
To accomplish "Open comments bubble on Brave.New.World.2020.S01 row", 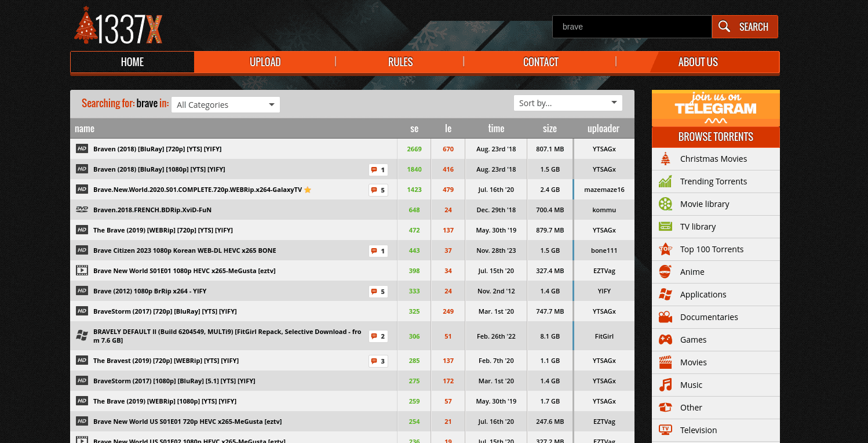I will pos(378,190).
